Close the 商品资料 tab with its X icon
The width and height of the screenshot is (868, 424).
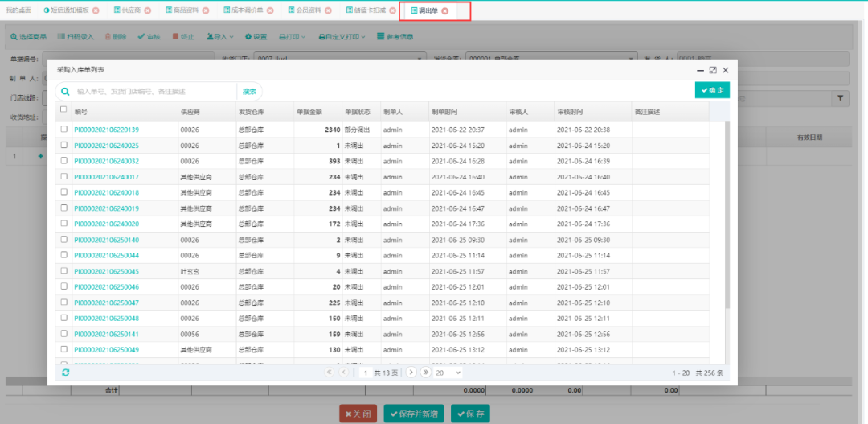tap(206, 10)
